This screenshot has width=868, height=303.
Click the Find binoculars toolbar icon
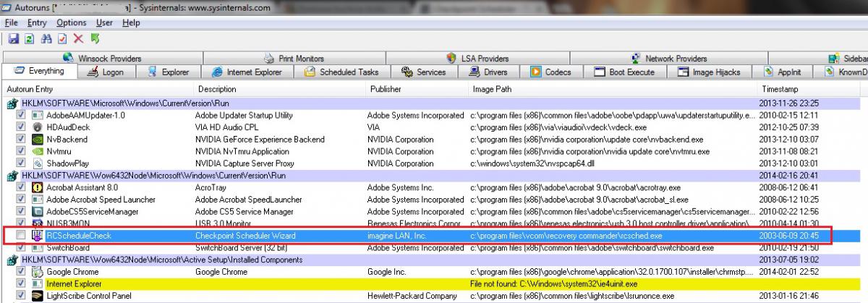(47, 38)
